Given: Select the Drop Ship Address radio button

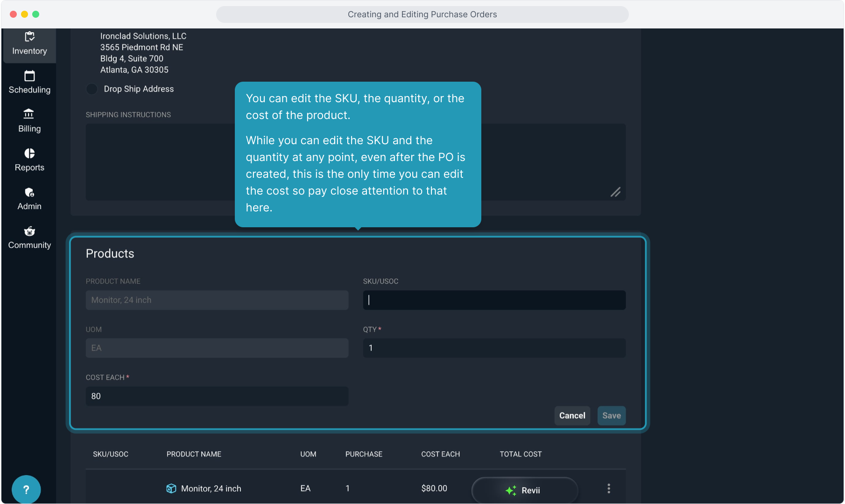Looking at the screenshot, I should 92,89.
